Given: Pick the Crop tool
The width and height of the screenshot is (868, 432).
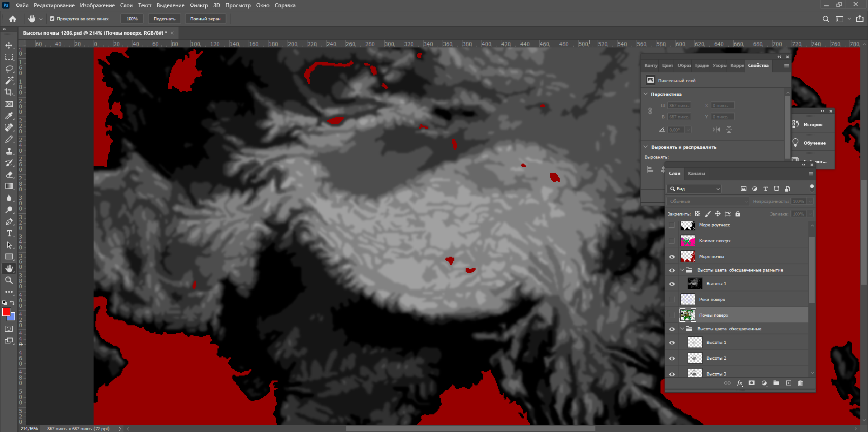Looking at the screenshot, I should point(9,92).
